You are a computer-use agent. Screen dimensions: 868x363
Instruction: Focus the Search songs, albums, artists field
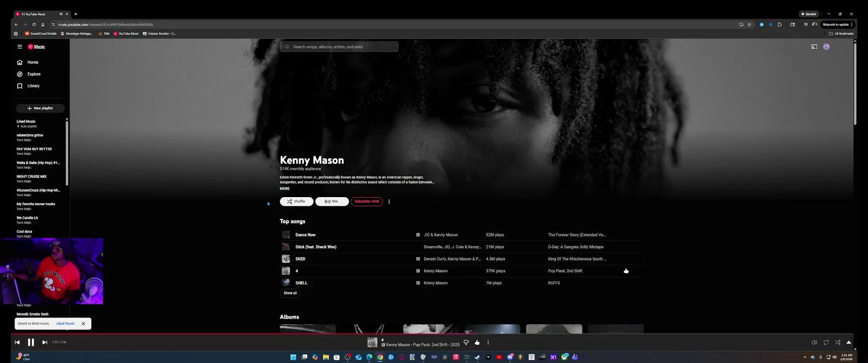[x=339, y=47]
